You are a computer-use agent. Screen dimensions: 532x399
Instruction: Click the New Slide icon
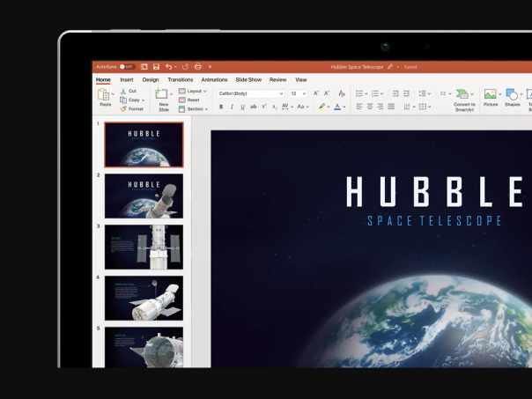coord(161,93)
